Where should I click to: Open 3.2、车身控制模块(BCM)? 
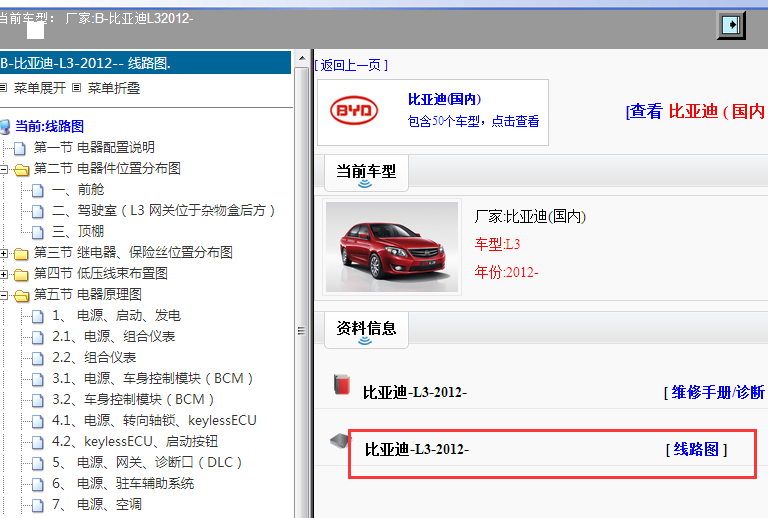pyautogui.click(x=133, y=400)
